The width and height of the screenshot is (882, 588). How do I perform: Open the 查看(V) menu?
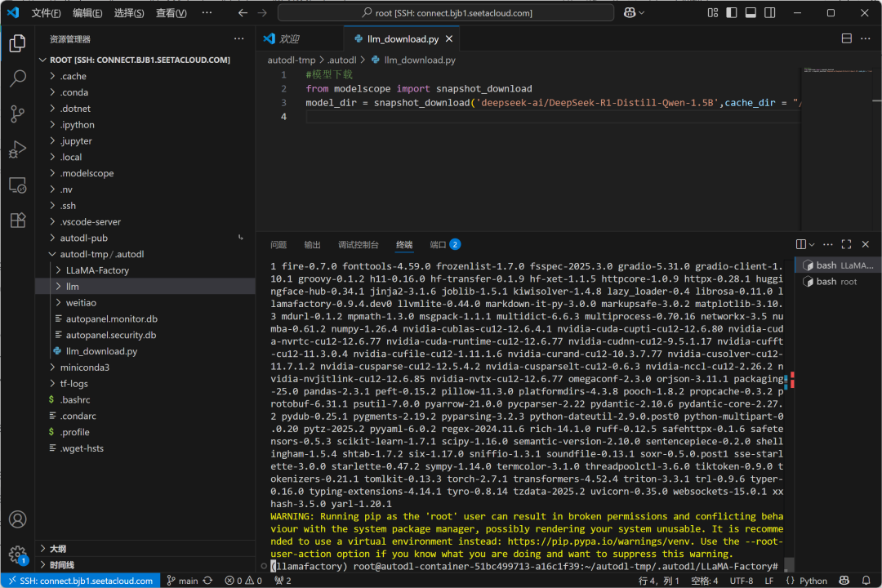(171, 13)
